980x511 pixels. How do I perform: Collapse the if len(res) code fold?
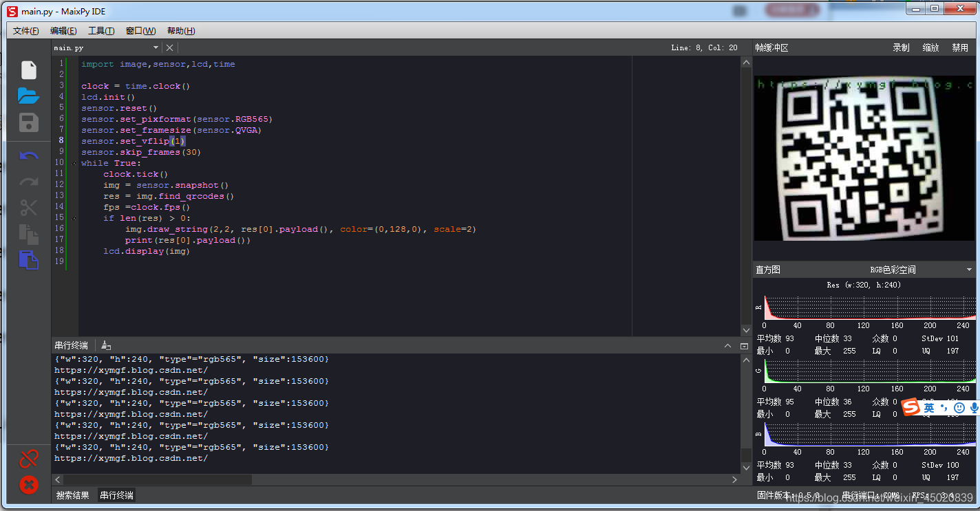74,218
